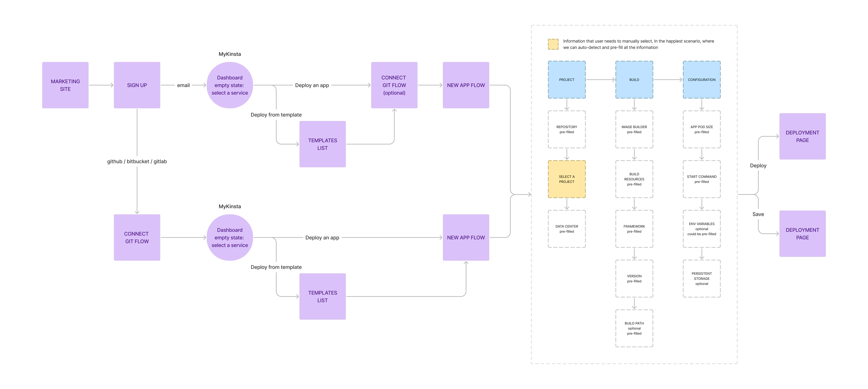Click the blue BUILD box

pyautogui.click(x=634, y=80)
